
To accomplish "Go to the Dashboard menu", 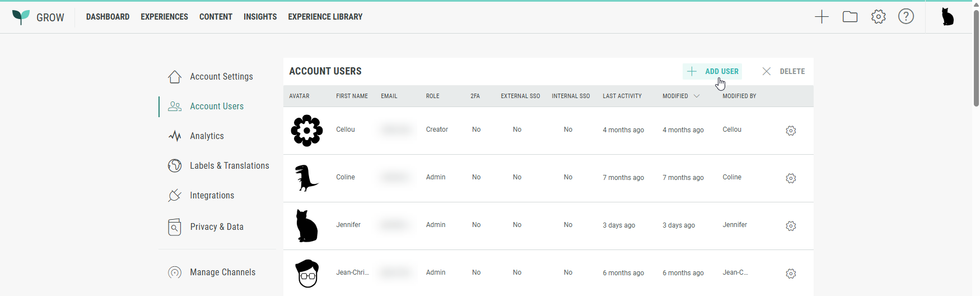I will point(108,17).
